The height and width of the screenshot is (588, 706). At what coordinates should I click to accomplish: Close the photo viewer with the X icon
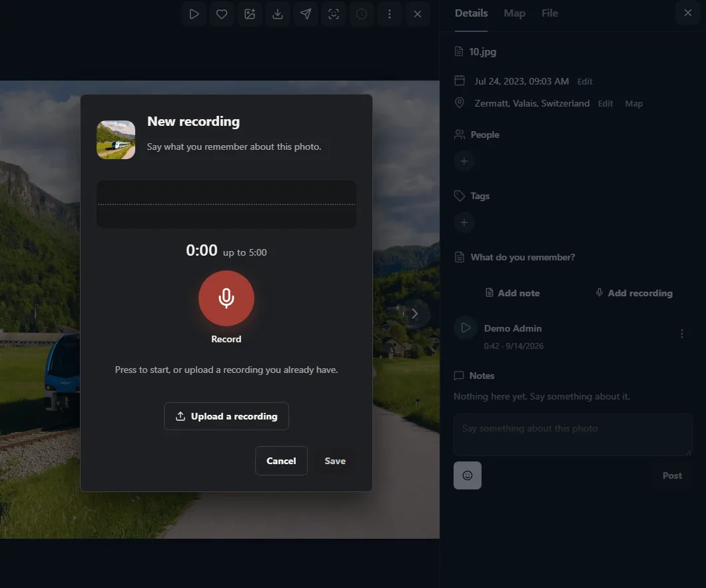(x=418, y=14)
